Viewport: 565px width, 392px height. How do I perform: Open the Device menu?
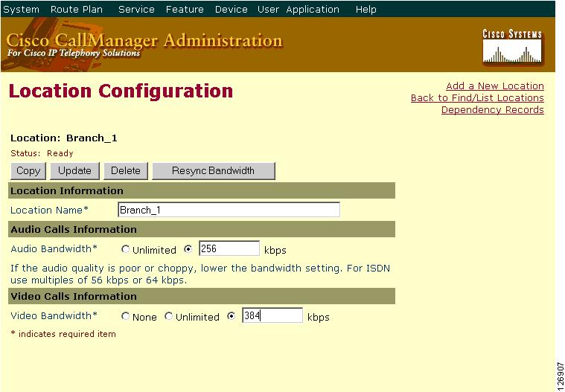click(231, 10)
